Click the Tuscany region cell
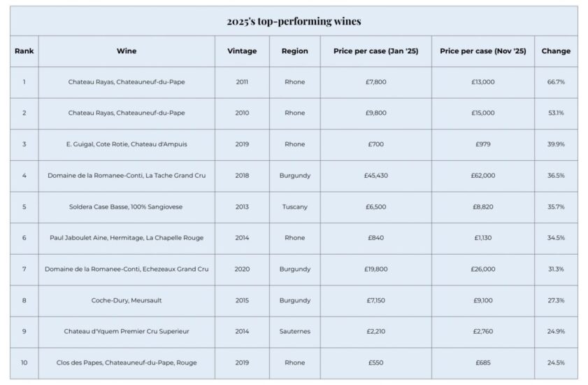 point(294,206)
